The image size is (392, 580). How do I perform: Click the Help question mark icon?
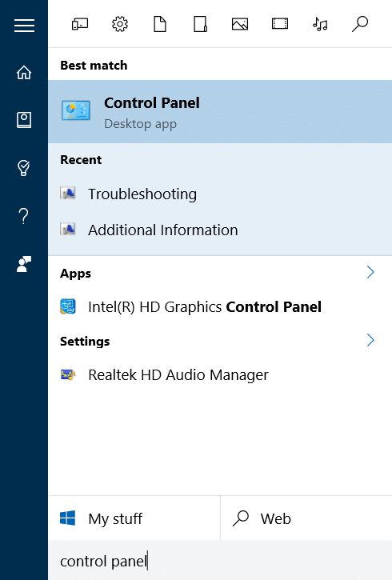[x=24, y=216]
